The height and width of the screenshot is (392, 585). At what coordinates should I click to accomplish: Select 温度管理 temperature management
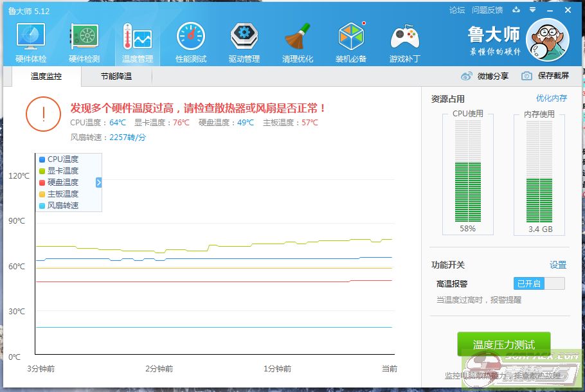(138, 42)
